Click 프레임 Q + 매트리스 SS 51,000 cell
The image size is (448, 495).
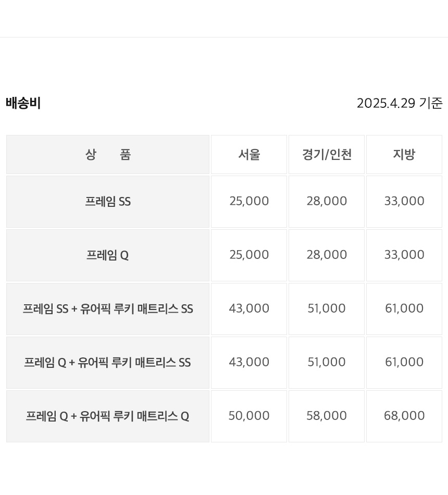tap(327, 362)
